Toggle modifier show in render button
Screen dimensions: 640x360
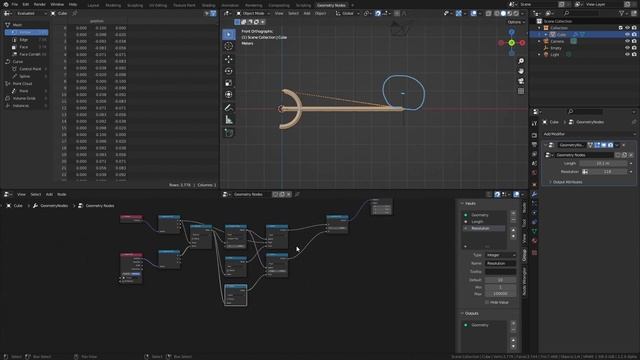coord(610,145)
